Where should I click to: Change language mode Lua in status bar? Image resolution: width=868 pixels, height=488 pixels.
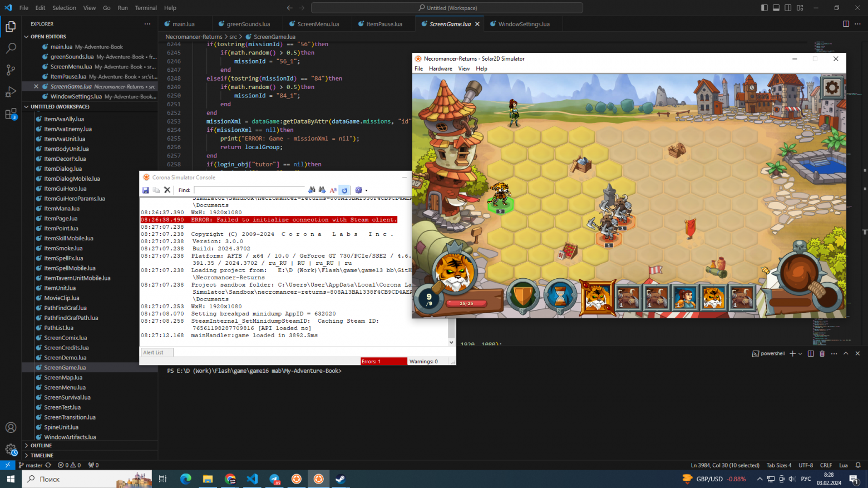[844, 465]
